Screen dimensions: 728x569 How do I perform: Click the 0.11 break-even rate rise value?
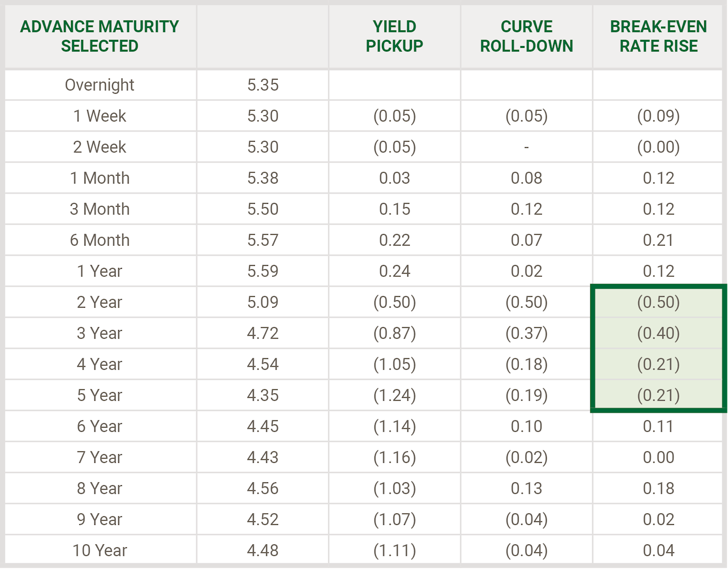click(658, 426)
